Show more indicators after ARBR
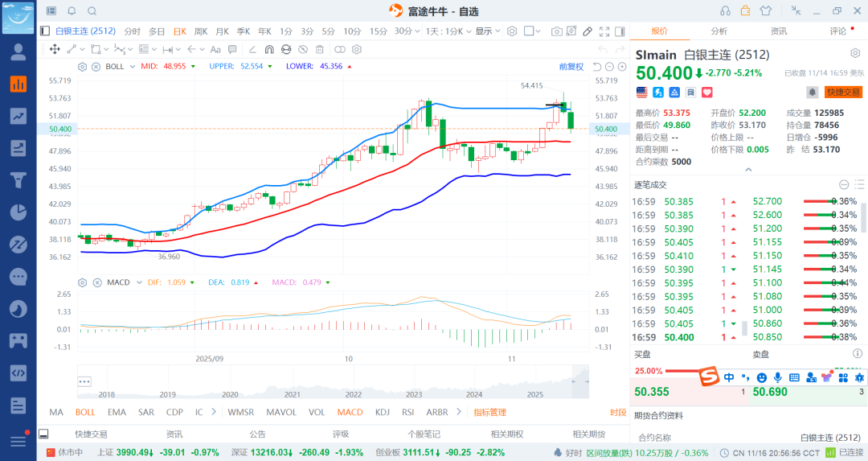 458,412
